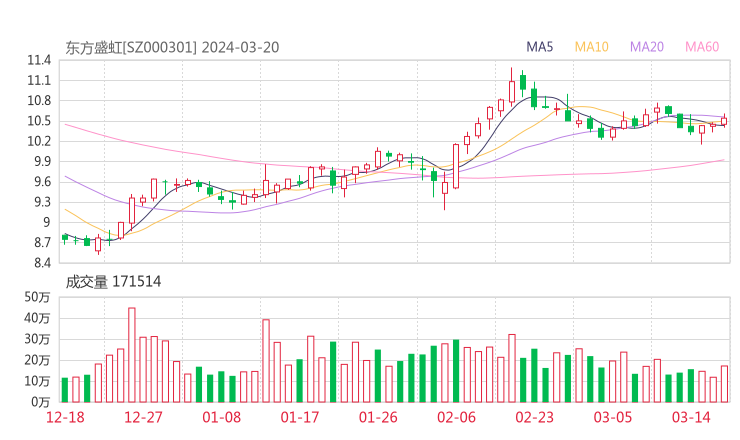Click the 02-06 date axis label
The width and height of the screenshot is (740, 440).
456,417
